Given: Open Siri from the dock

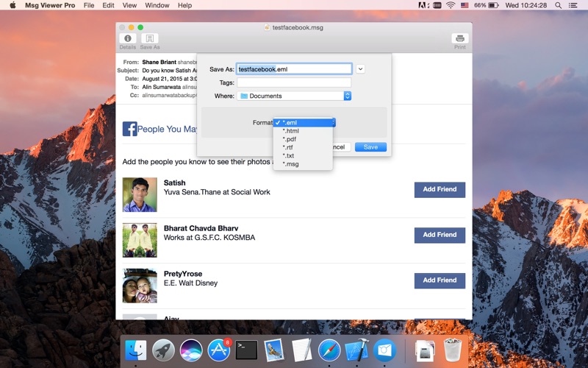Looking at the screenshot, I should pos(191,350).
